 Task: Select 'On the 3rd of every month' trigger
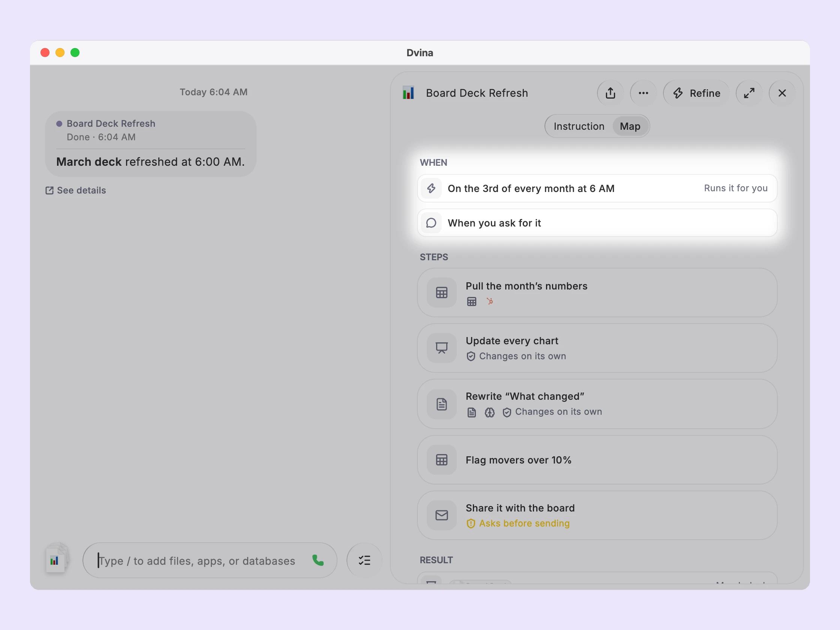597,188
